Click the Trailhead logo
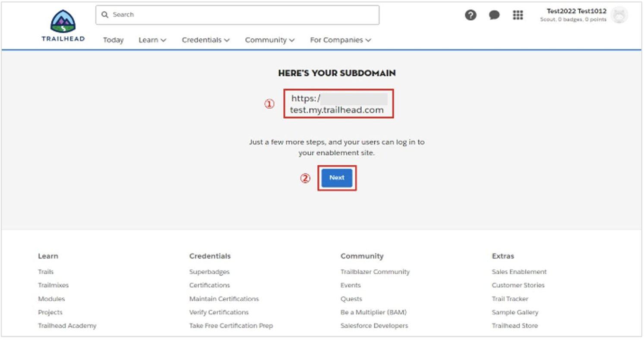The image size is (644, 340). point(63,26)
